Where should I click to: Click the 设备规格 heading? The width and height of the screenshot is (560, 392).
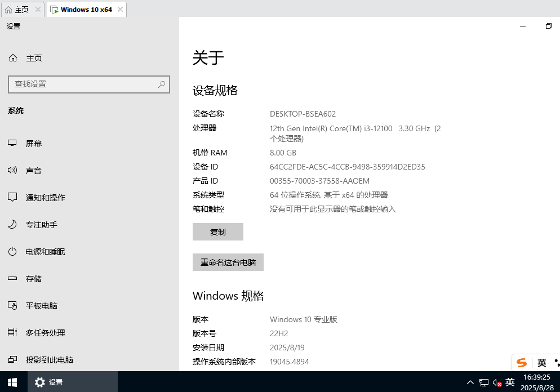[x=215, y=90]
